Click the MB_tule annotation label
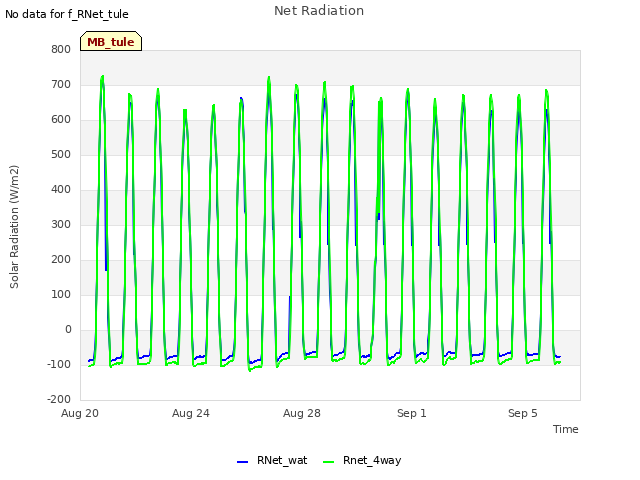Viewport: 640px width, 480px height. [111, 42]
